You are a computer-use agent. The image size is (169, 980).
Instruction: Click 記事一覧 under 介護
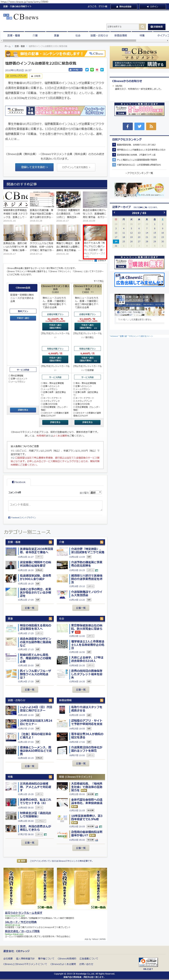pyautogui.click(x=81, y=608)
